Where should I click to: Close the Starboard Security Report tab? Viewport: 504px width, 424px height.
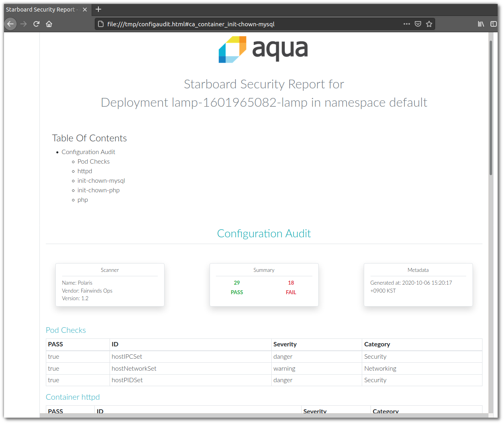tap(85, 10)
